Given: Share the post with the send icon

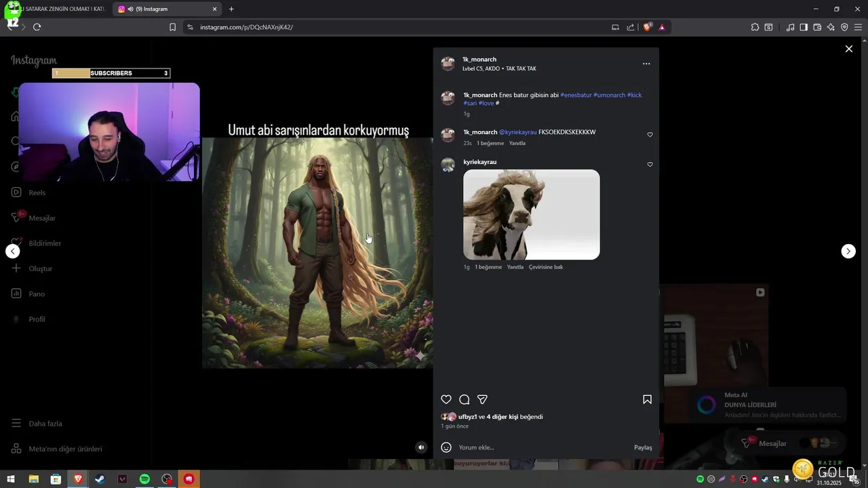Looking at the screenshot, I should (x=482, y=400).
